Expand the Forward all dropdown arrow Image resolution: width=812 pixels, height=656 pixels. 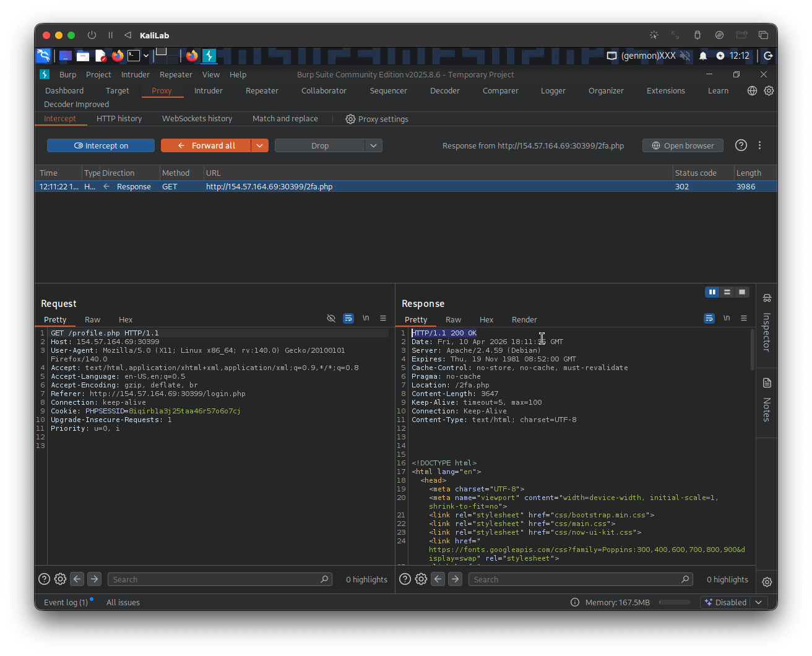point(260,145)
